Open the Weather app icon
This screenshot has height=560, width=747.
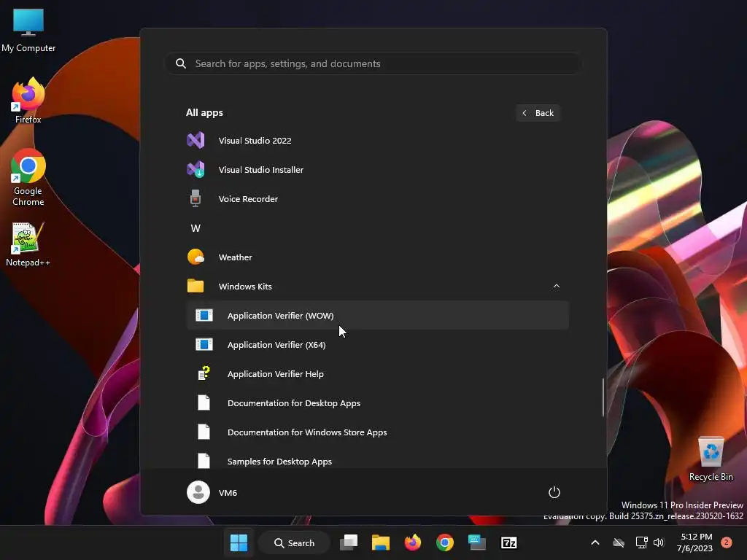(x=196, y=257)
